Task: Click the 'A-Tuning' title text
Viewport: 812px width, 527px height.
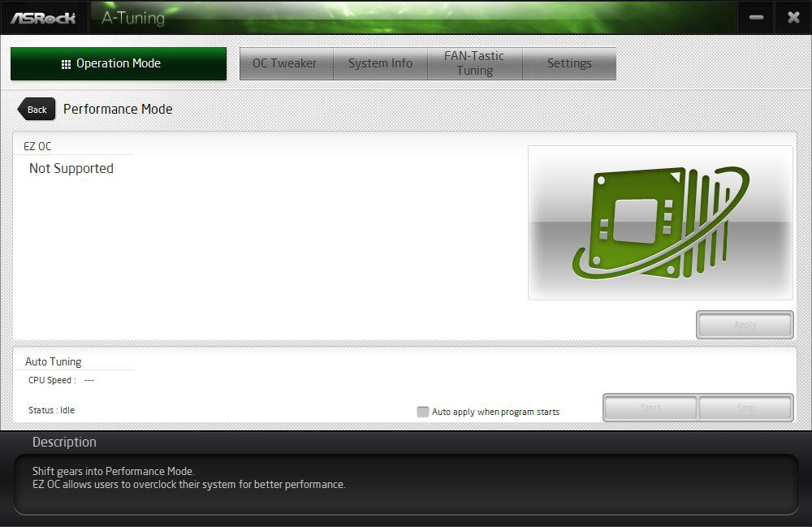Action: [x=133, y=18]
